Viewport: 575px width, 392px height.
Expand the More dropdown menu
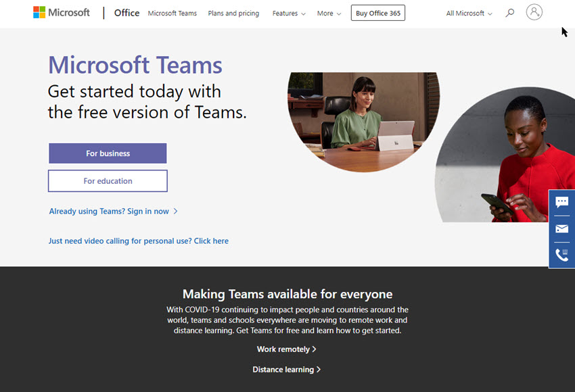click(329, 14)
